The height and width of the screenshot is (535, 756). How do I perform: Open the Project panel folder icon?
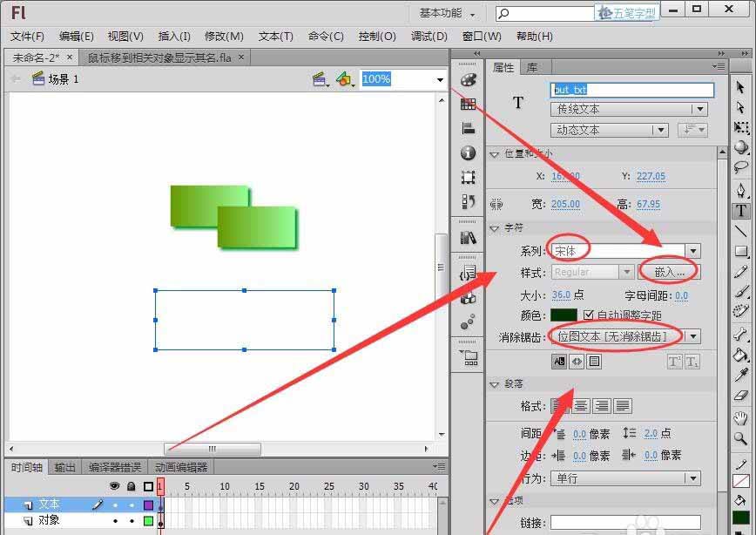(469, 357)
